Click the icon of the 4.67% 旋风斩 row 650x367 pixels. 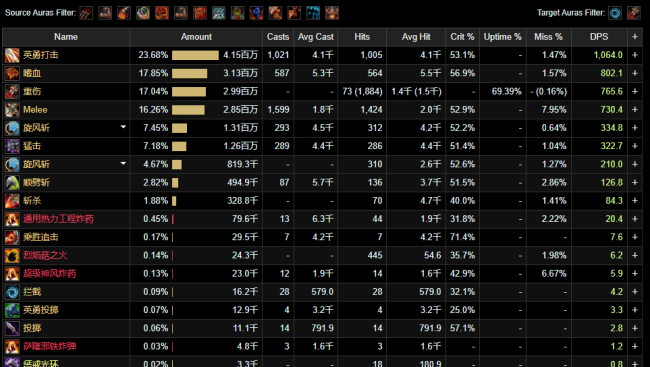[x=12, y=165]
